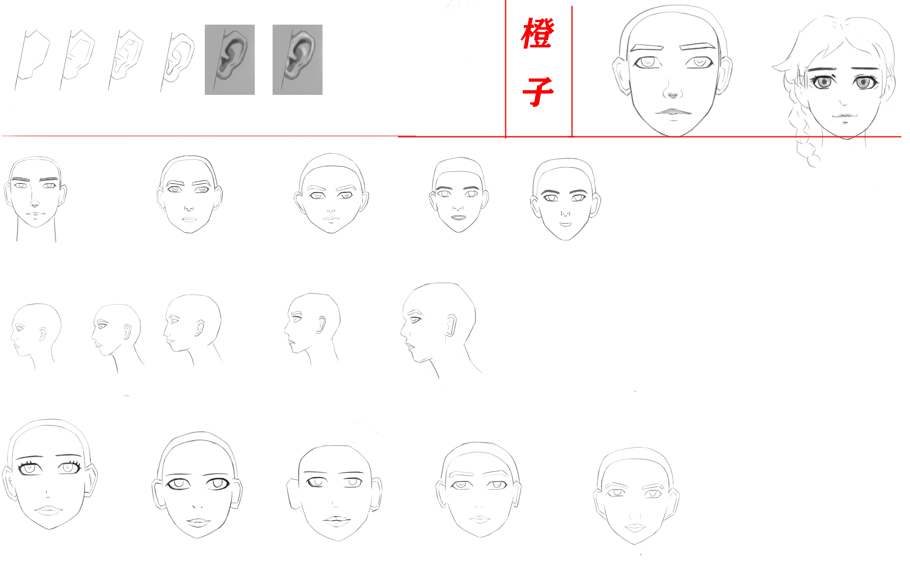Click the vertical red line left of 橙子
The width and height of the screenshot is (910, 588).
click(x=505, y=69)
